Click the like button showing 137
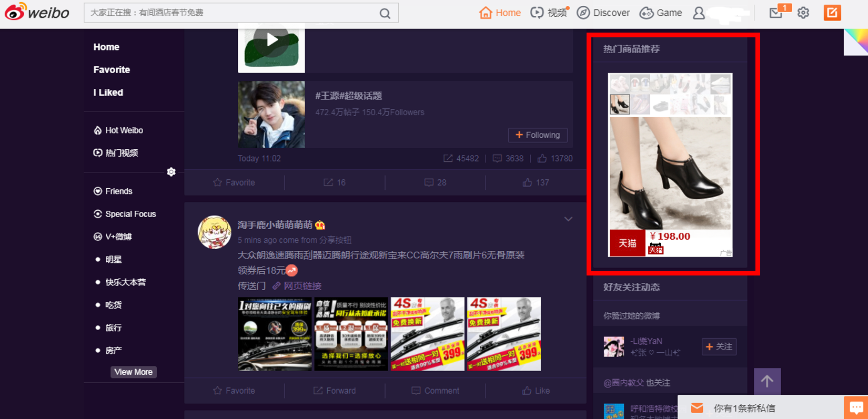The image size is (868, 419). (536, 182)
